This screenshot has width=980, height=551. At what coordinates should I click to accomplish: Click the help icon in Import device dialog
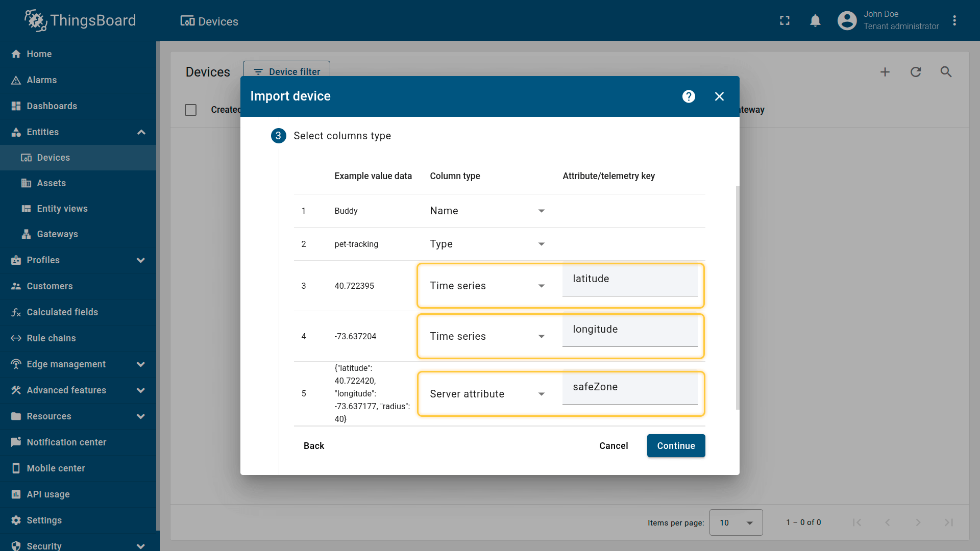click(x=689, y=96)
